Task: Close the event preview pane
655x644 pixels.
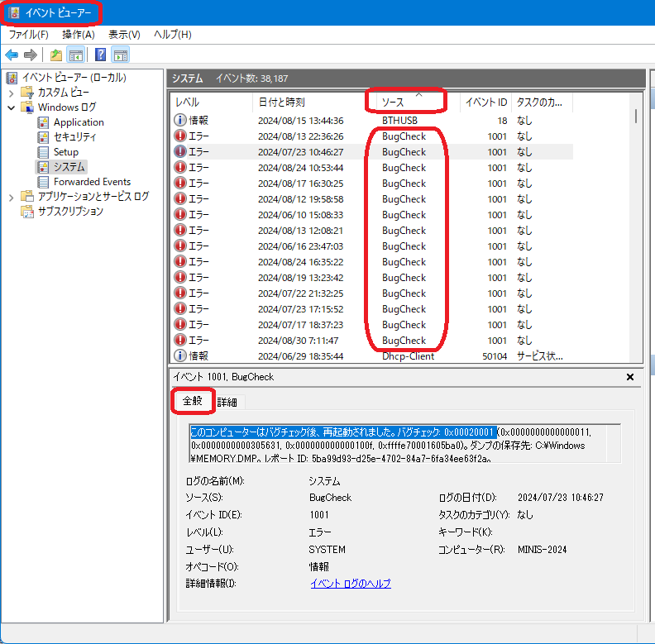Action: pyautogui.click(x=630, y=377)
